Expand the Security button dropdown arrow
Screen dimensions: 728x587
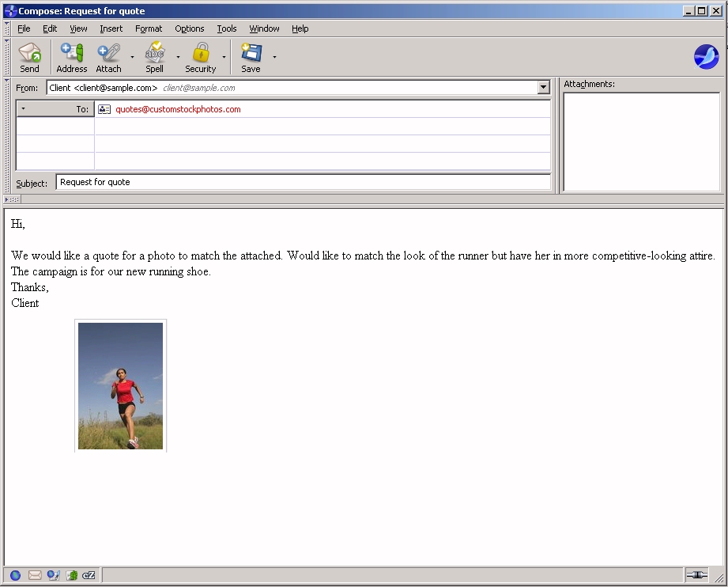click(x=224, y=57)
